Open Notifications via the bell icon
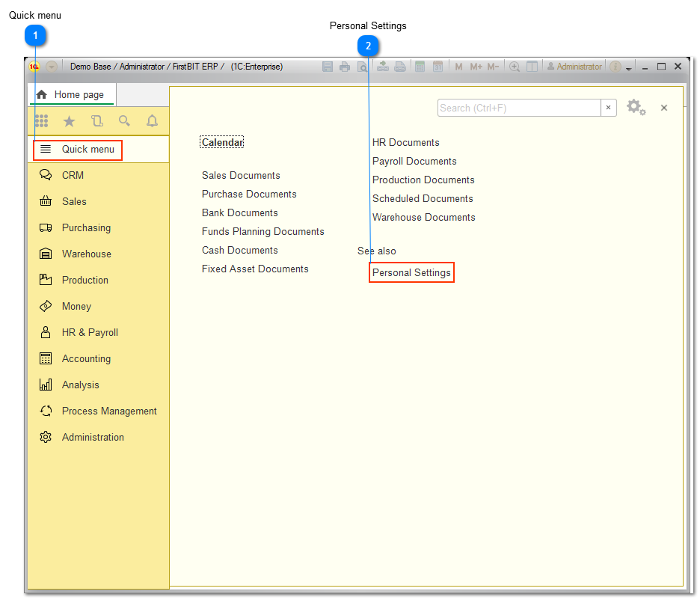This screenshot has width=700, height=600. (153, 121)
